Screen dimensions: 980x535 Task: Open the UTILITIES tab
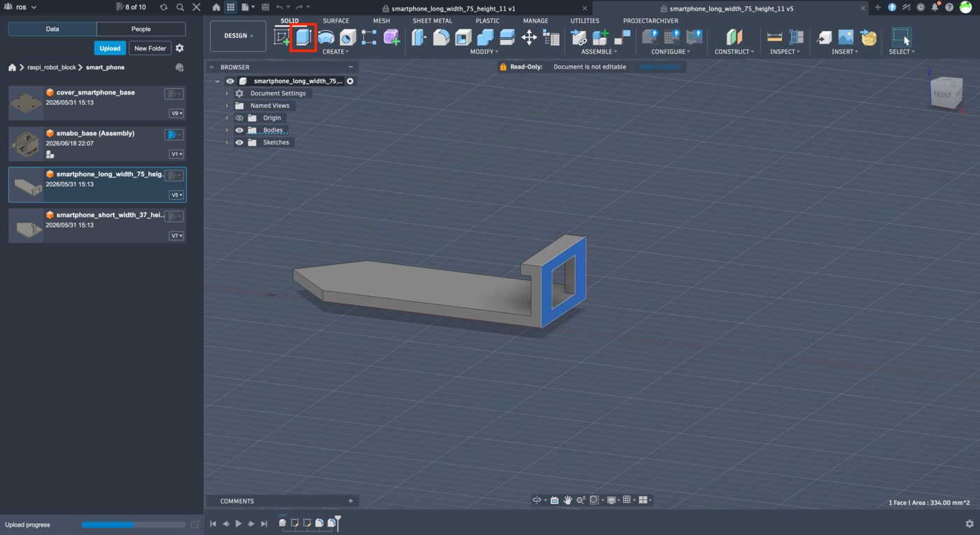(x=584, y=21)
